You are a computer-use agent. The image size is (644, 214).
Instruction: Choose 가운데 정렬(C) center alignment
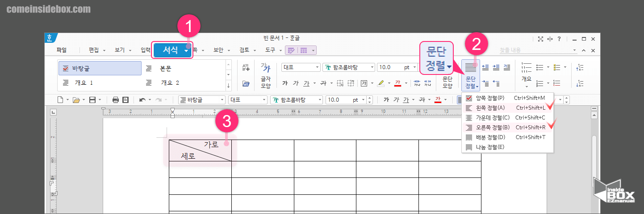(x=507, y=118)
